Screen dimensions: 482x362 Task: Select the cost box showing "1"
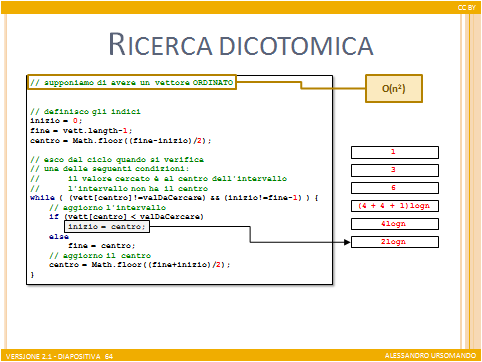(395, 152)
